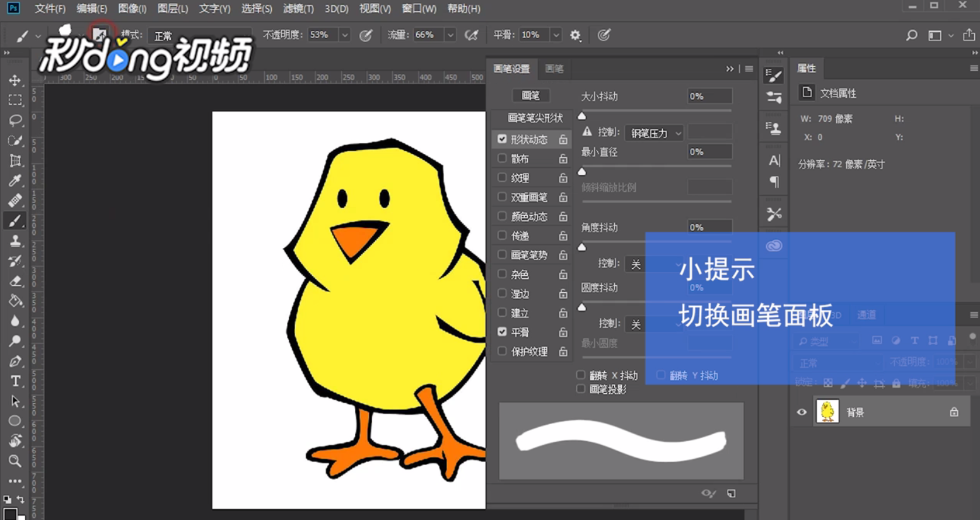Enable the 双重画笔 checkbox
This screenshot has width=980, height=520.
(502, 197)
